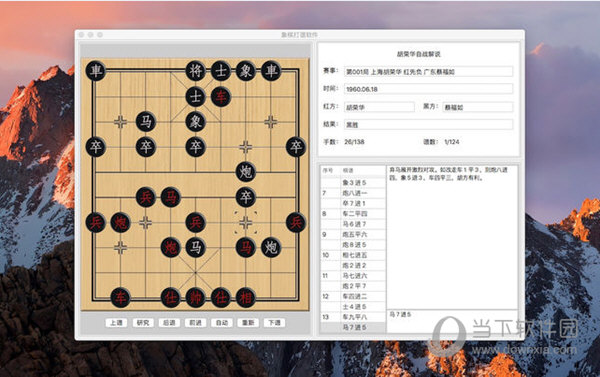Go to next record with 下谱
Screen dimensions: 600x377
click(x=274, y=323)
